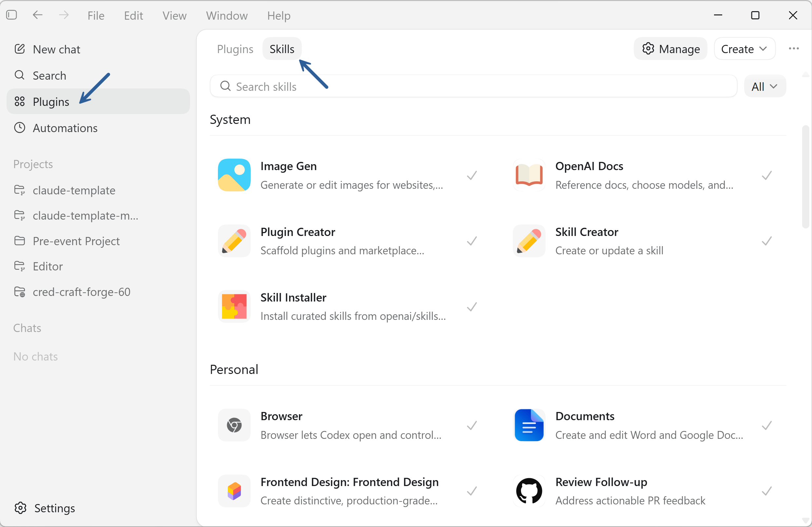Open the Window menu
812x527 pixels.
coord(226,15)
